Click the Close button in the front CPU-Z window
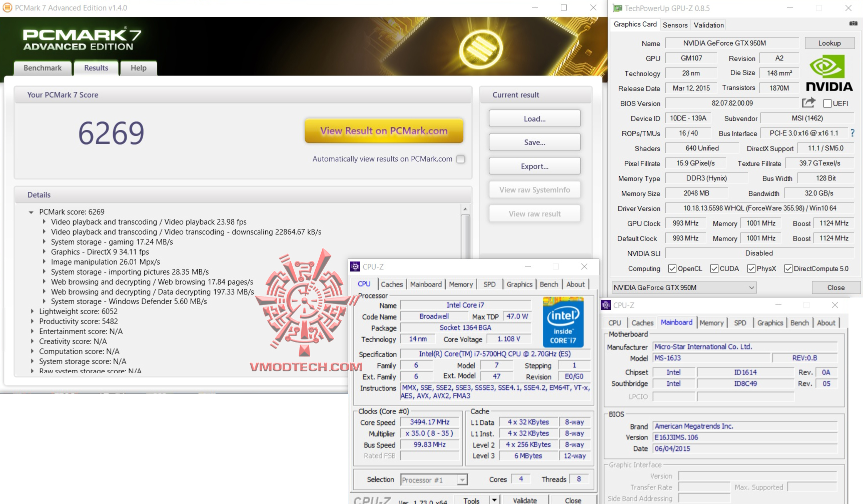The width and height of the screenshot is (863, 504). [573, 500]
